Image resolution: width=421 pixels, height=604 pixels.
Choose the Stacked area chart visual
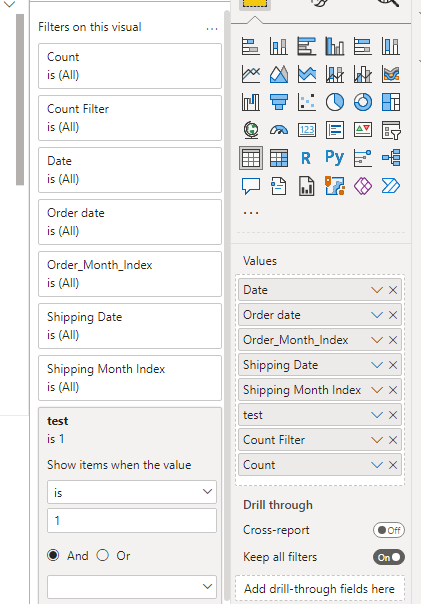click(307, 74)
